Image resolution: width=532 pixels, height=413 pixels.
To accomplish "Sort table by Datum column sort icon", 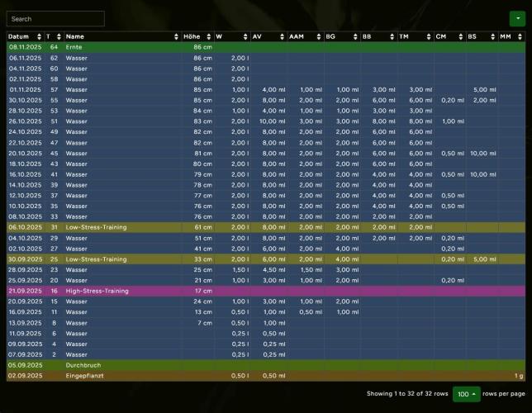I will [x=39, y=37].
